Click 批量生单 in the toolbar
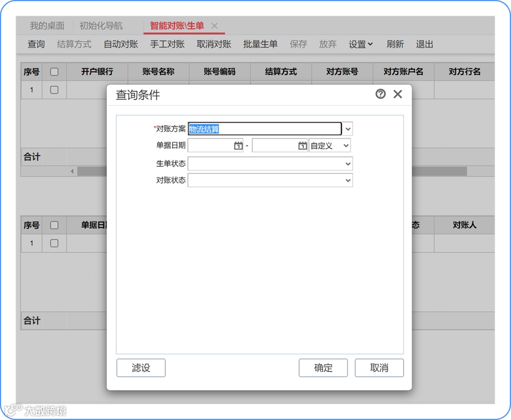Image resolution: width=511 pixels, height=420 pixels. [260, 44]
